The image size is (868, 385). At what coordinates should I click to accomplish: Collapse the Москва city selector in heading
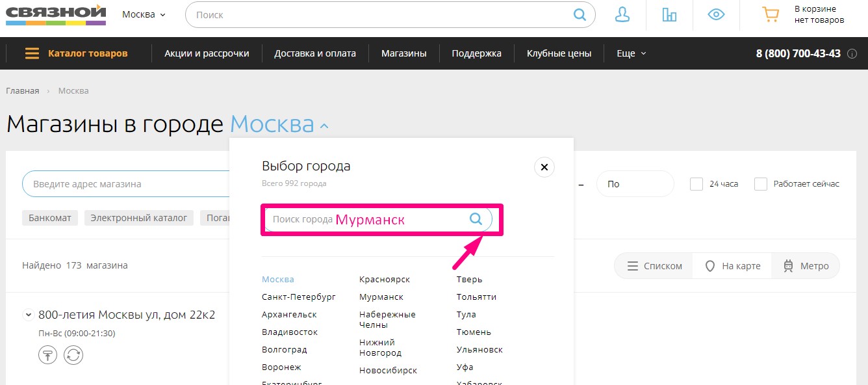280,124
